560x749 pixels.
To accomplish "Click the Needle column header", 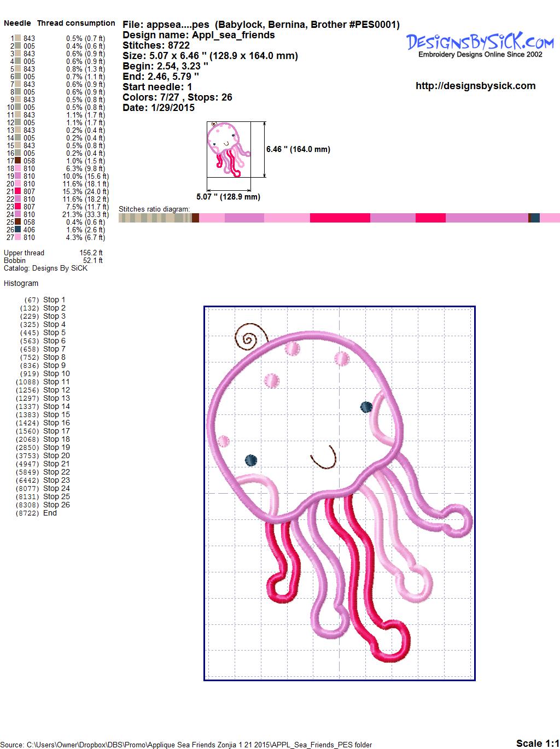I will pyautogui.click(x=17, y=23).
